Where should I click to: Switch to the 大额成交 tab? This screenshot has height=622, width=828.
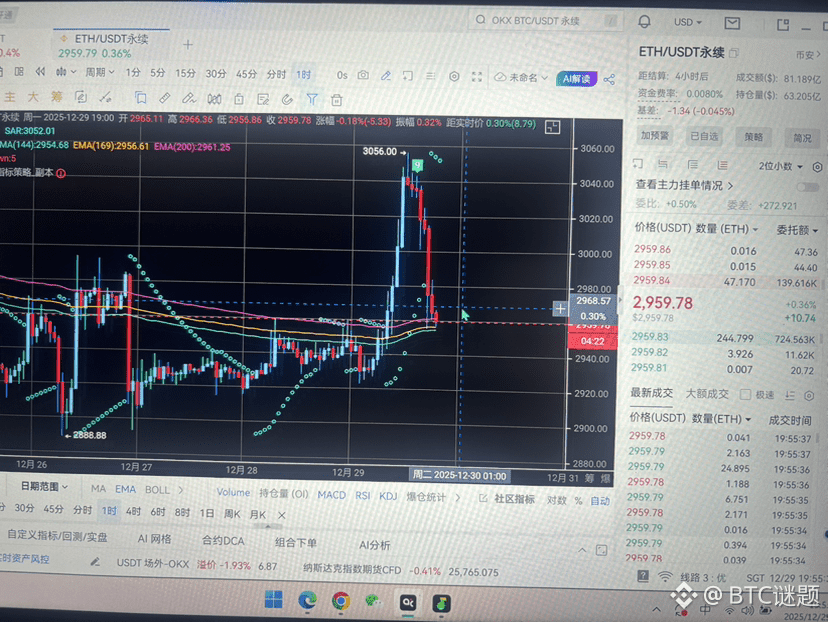[x=707, y=393]
